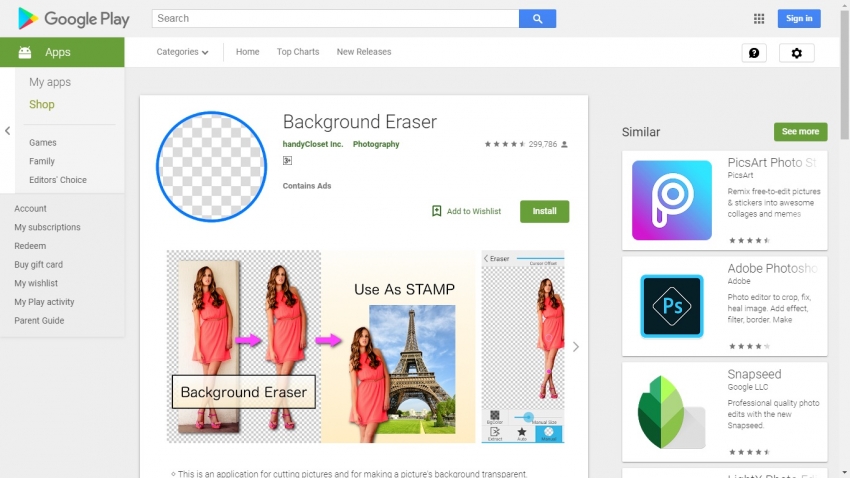Click the green Install button

[x=544, y=211]
